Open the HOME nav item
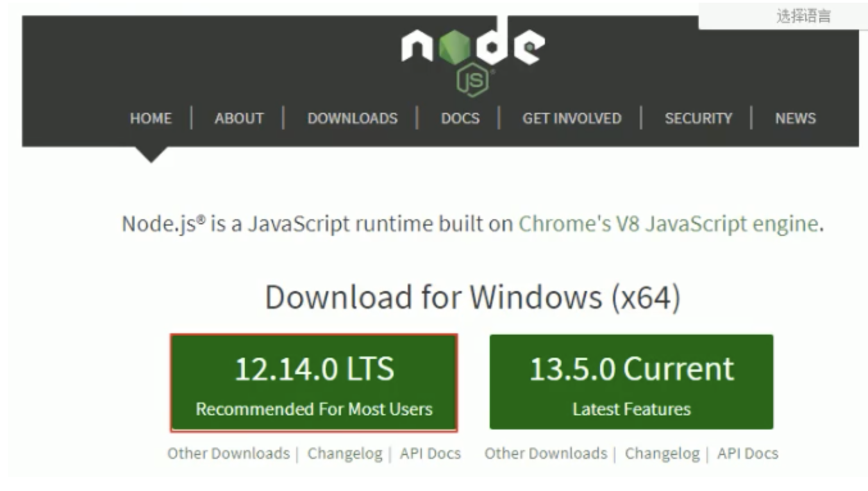This screenshot has width=868, height=491. [151, 119]
